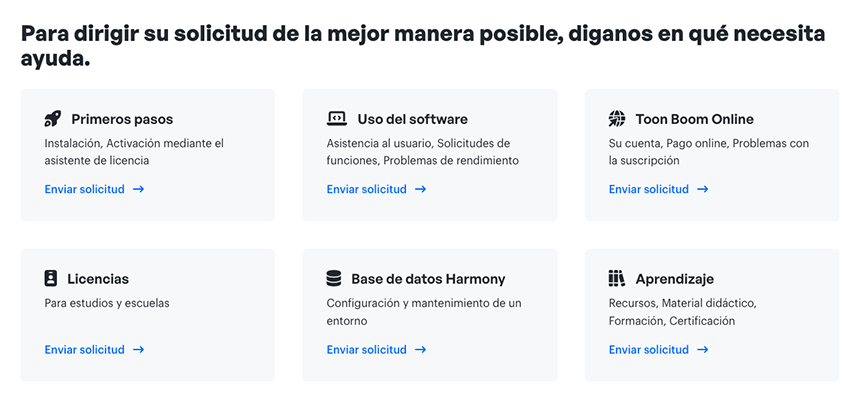
Task: Click the arrow icon in Aprendizaje card
Action: click(702, 350)
